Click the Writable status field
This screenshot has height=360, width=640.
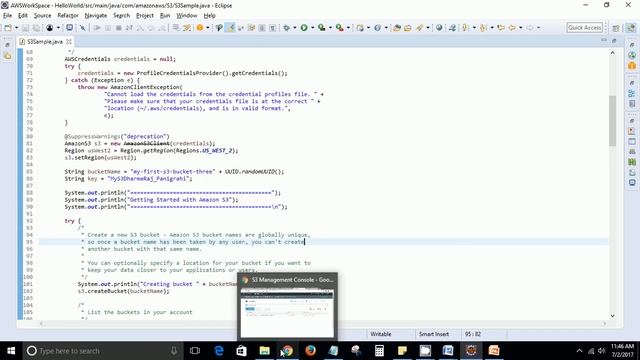click(x=380, y=334)
